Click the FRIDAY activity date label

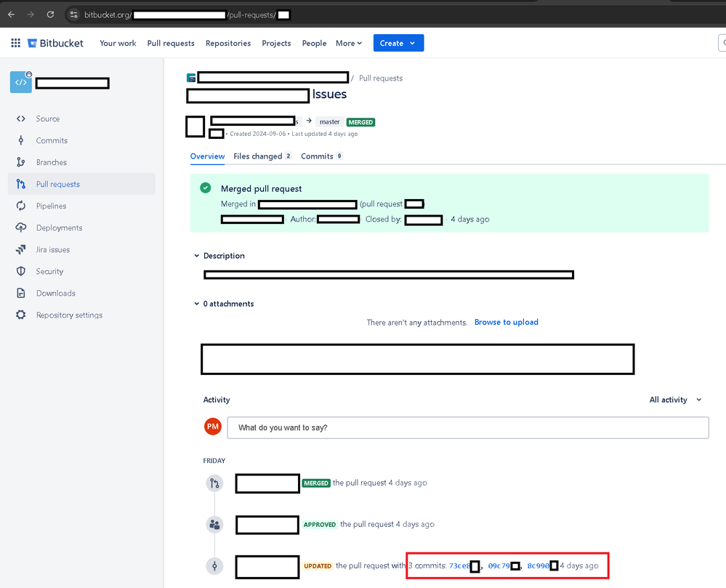(x=214, y=461)
